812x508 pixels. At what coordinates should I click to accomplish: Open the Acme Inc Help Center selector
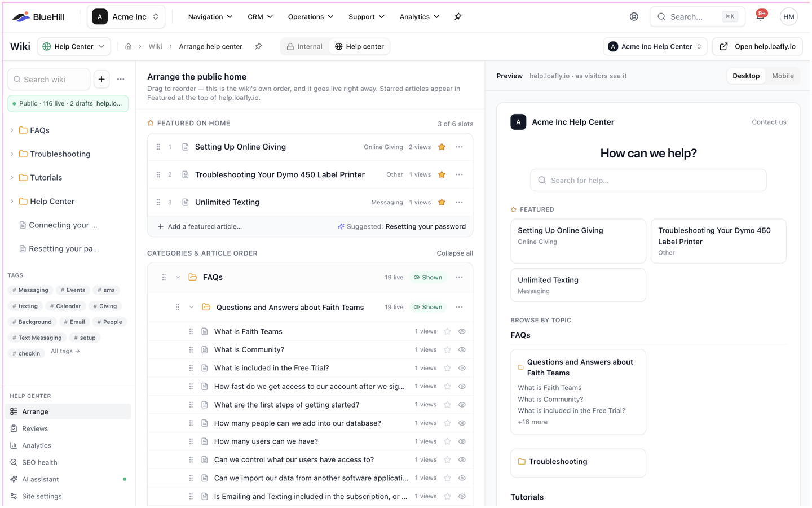656,47
